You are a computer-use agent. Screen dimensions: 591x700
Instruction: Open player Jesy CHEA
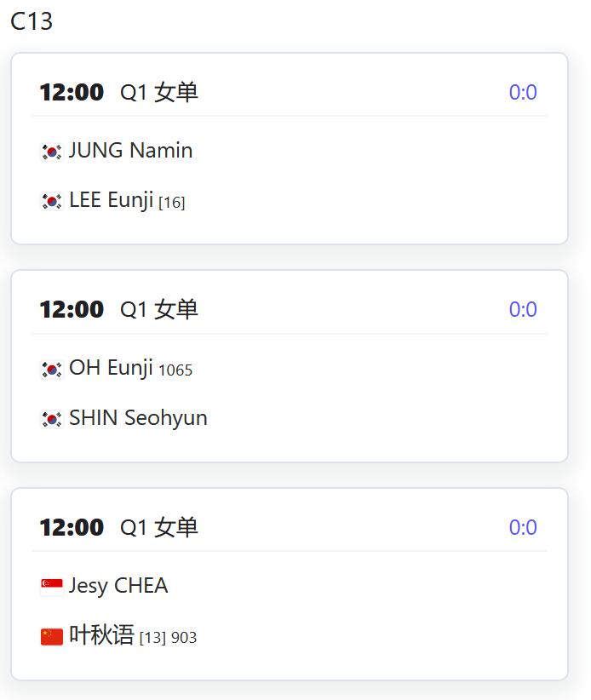(118, 586)
